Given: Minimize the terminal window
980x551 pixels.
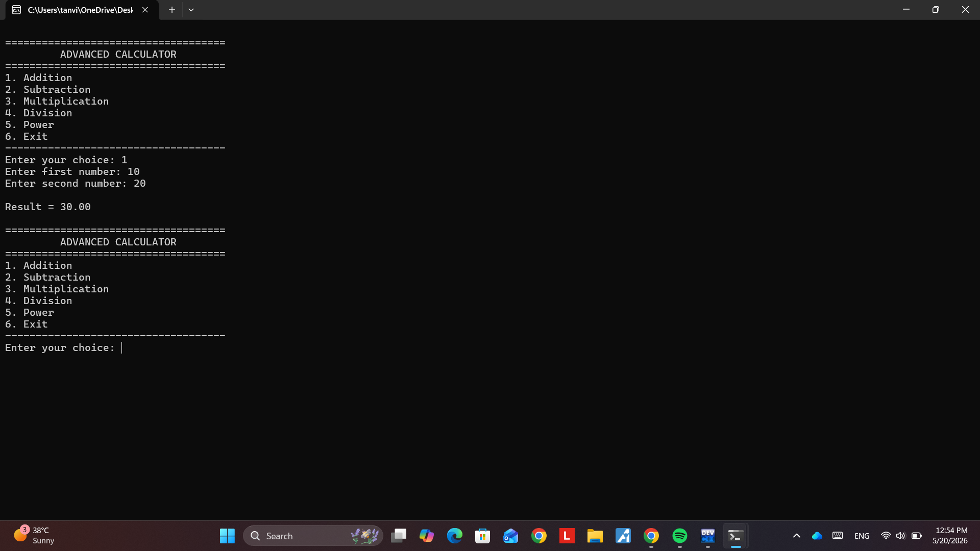Looking at the screenshot, I should [x=906, y=10].
